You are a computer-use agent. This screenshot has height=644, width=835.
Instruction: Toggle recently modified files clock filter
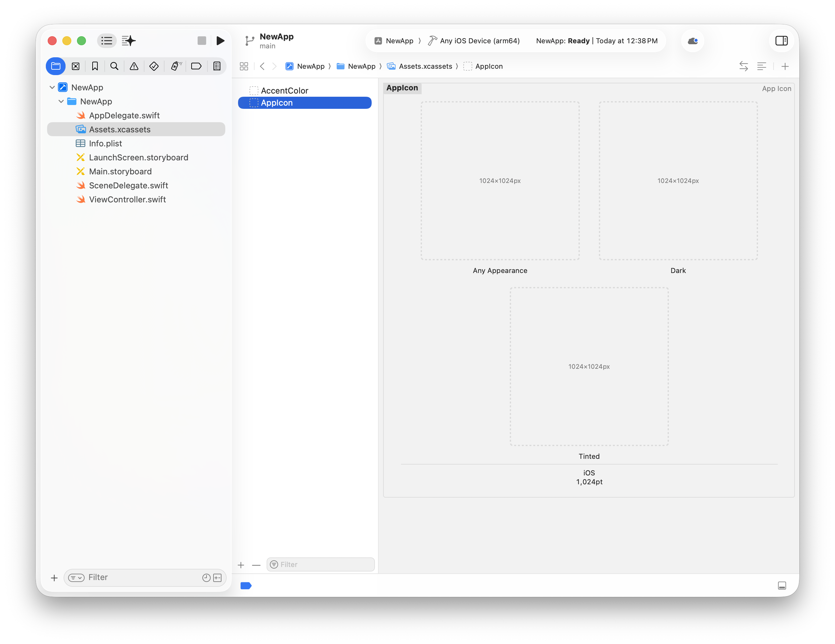point(207,578)
